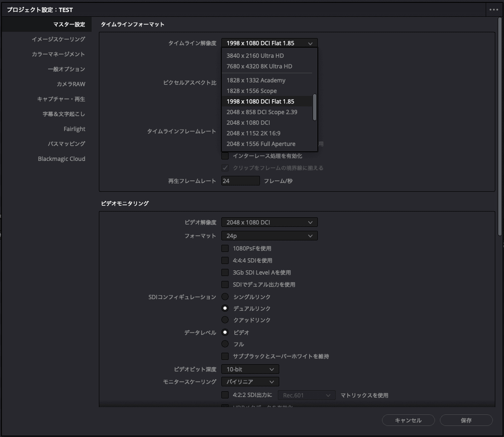The height and width of the screenshot is (437, 504).
Task: Select シングルリンク radio button
Action: [225, 297]
